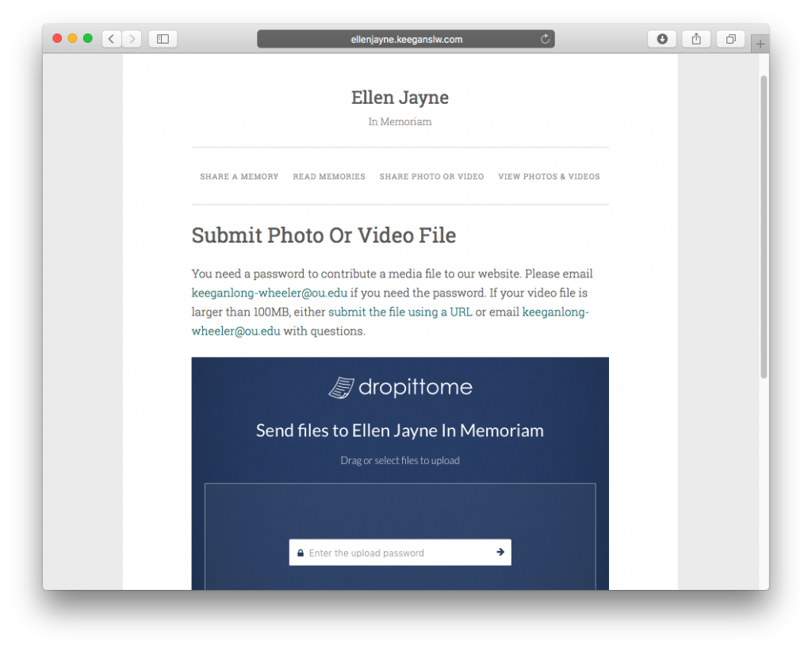Open the Share Photo or Video menu item
The height and width of the screenshot is (651, 812).
(431, 177)
